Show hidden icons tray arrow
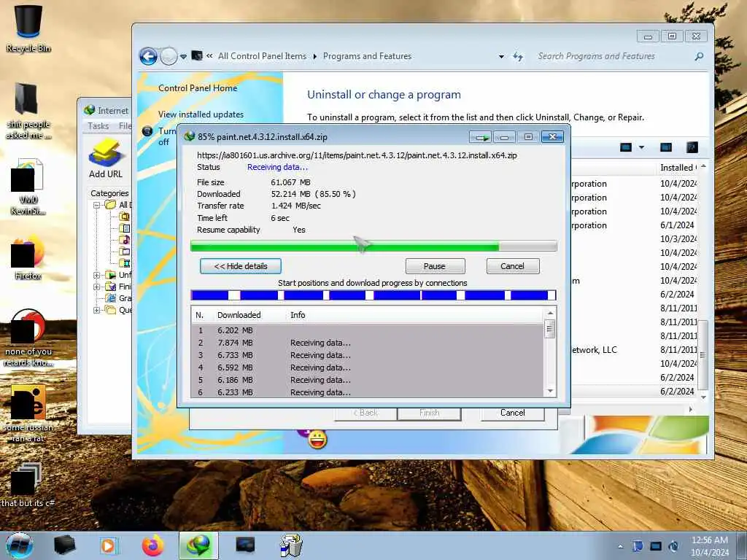This screenshot has height=560, width=747. [620, 546]
